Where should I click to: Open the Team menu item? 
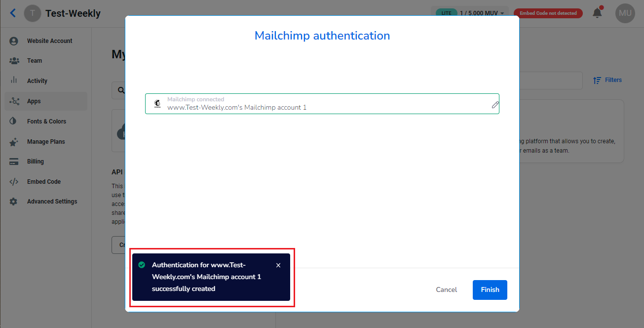(x=45, y=61)
